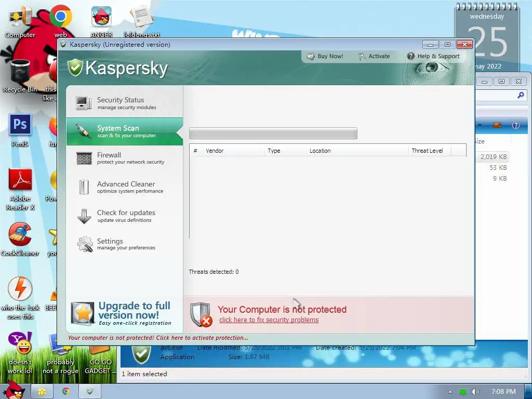Click the '1 item selected' status bar text

144,374
